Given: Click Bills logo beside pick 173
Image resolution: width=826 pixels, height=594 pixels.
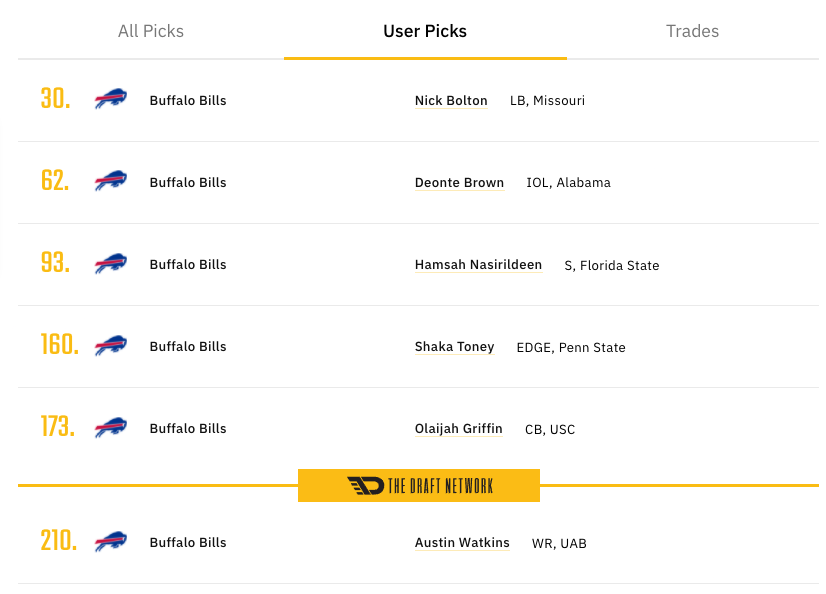Looking at the screenshot, I should pos(111,427).
